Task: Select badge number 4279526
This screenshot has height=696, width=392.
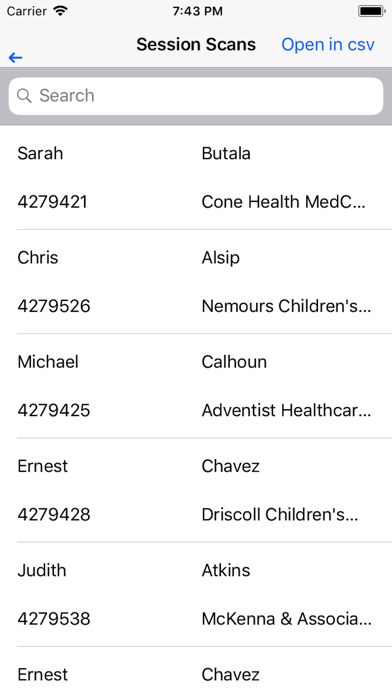Action: pyautogui.click(x=54, y=306)
